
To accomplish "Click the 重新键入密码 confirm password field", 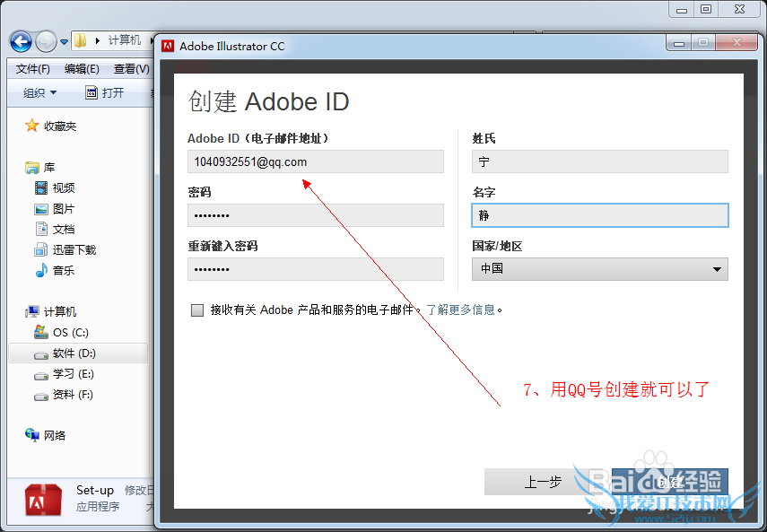I will click(316, 269).
